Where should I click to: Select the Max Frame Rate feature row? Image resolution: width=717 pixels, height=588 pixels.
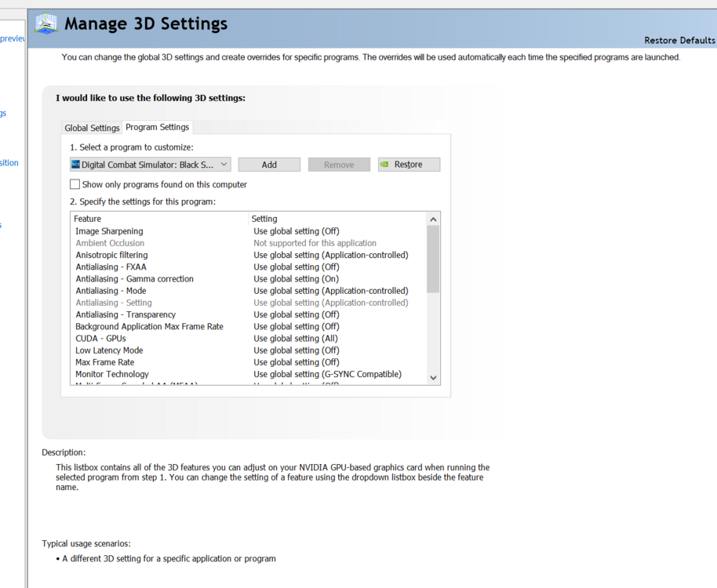105,362
